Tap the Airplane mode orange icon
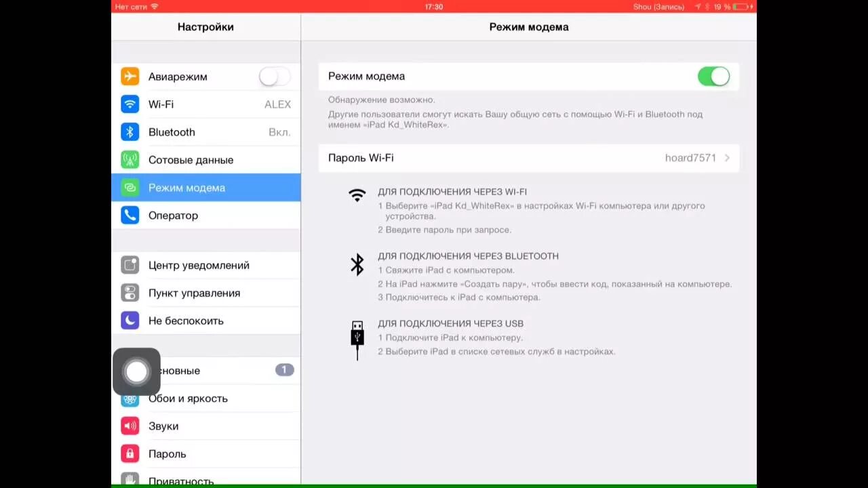Viewport: 868px width, 488px height. 130,77
